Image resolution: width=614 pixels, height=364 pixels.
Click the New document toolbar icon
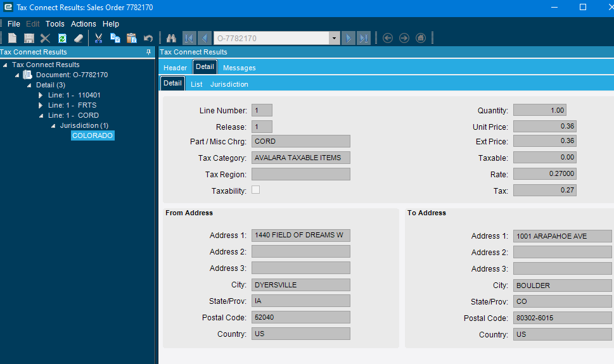(x=13, y=38)
